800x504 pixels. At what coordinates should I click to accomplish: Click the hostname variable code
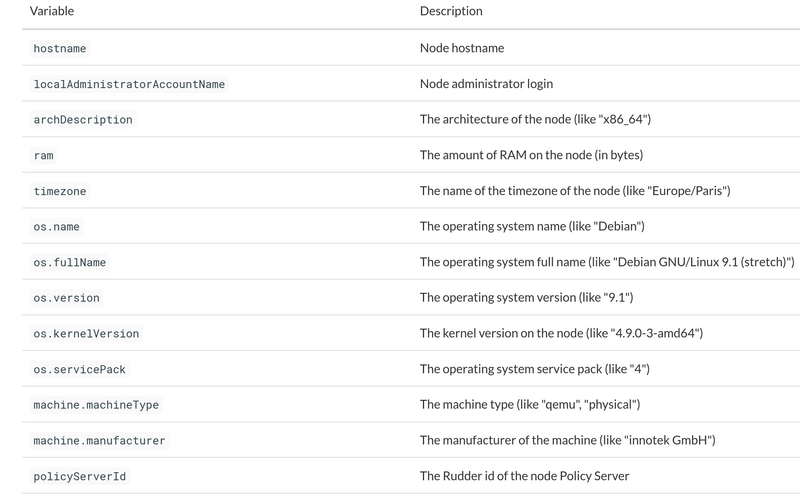pos(60,48)
